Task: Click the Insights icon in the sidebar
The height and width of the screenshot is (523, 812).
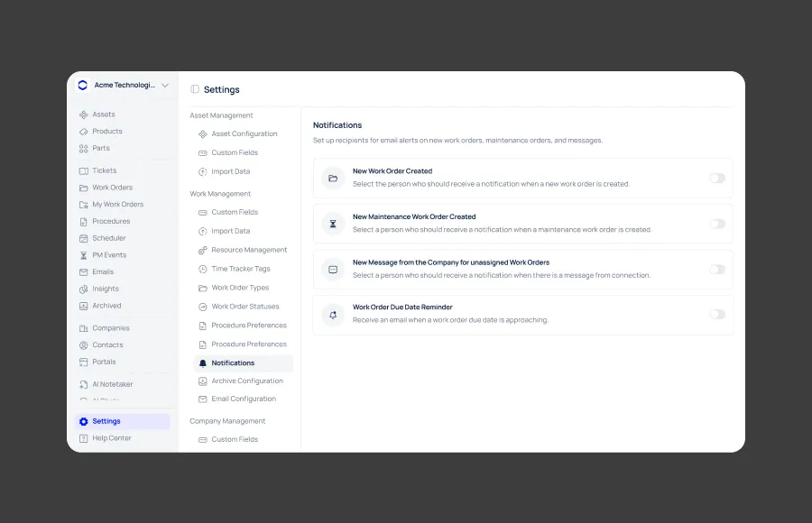Action: (83, 289)
